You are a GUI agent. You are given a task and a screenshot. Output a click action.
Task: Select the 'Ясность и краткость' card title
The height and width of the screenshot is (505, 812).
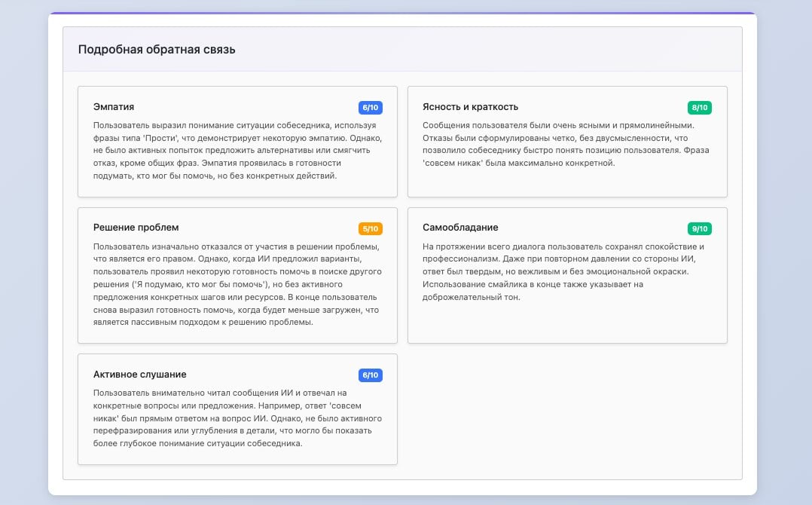(x=470, y=107)
